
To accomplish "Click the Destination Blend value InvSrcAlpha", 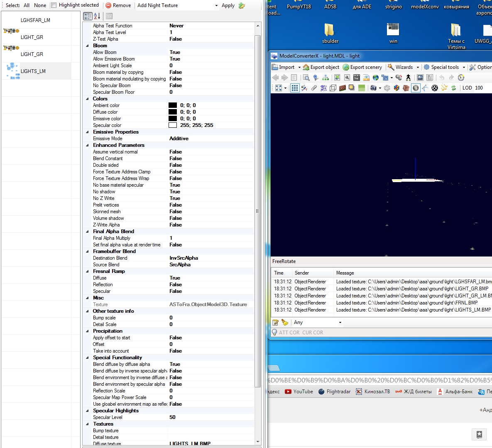I will [184, 258].
